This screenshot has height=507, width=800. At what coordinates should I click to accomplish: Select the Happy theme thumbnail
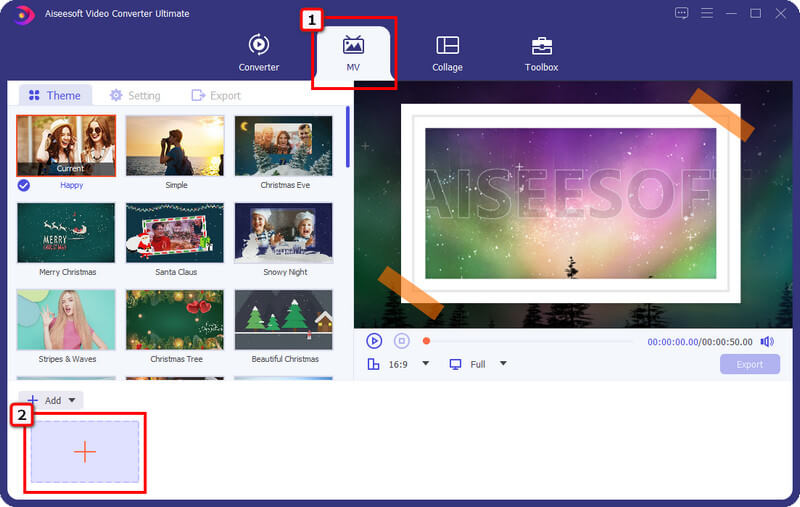click(66, 146)
